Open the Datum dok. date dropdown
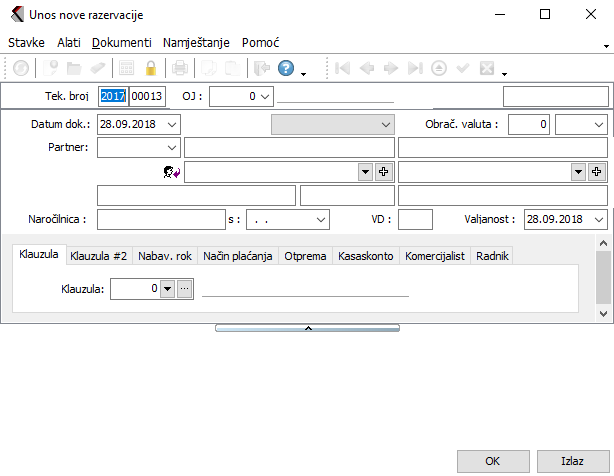This screenshot has height=476, width=614. (x=172, y=124)
